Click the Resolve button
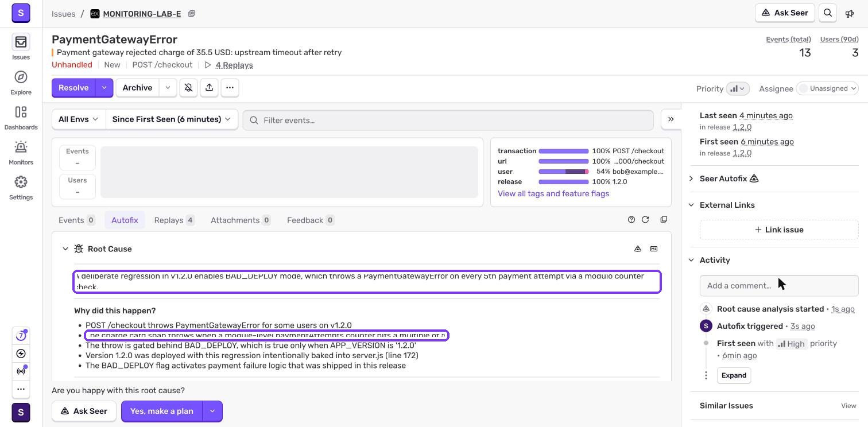Viewport: 868px width, 427px height. click(x=73, y=88)
